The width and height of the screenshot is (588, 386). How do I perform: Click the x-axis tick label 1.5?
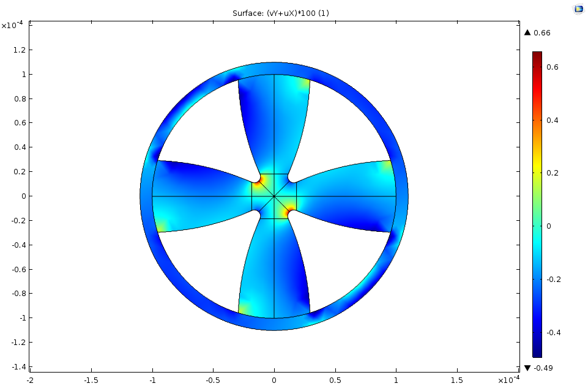coord(457,380)
